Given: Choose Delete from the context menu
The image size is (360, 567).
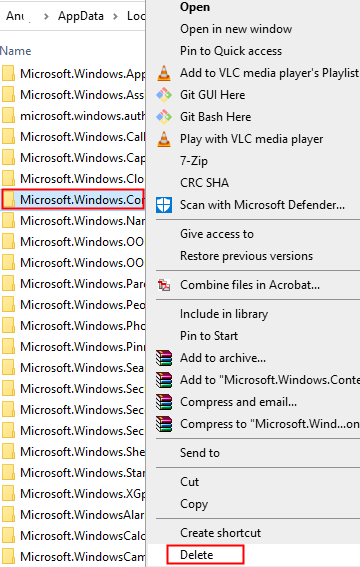Looking at the screenshot, I should [x=197, y=555].
